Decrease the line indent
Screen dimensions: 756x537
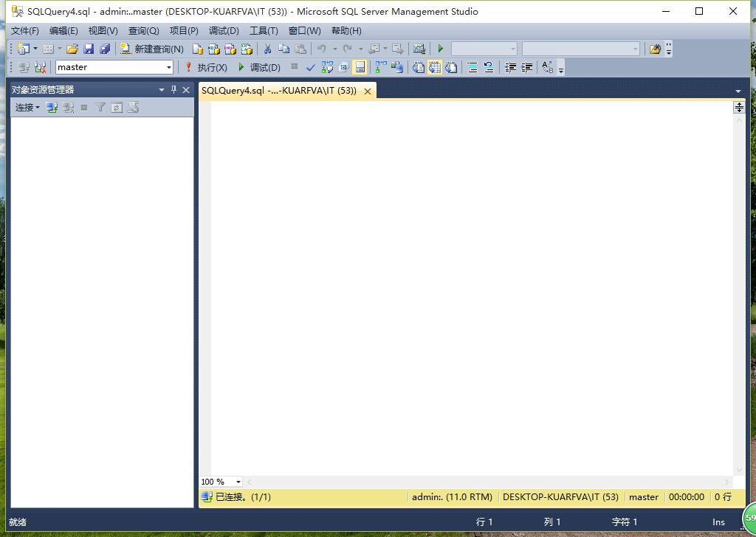coord(510,67)
